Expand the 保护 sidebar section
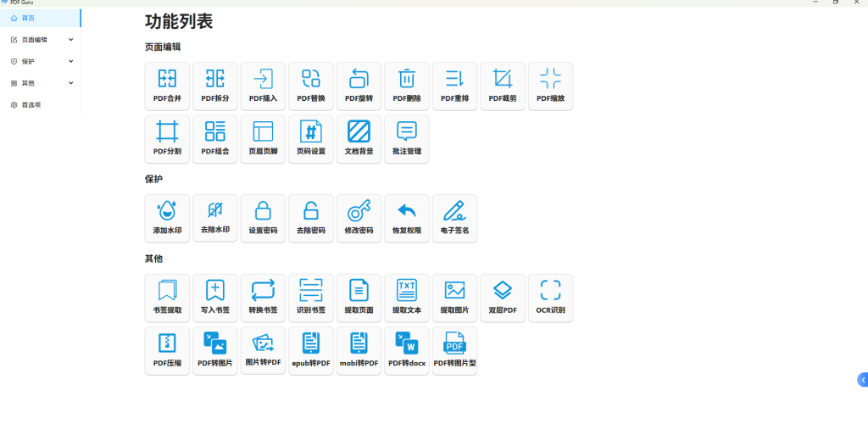 (41, 61)
